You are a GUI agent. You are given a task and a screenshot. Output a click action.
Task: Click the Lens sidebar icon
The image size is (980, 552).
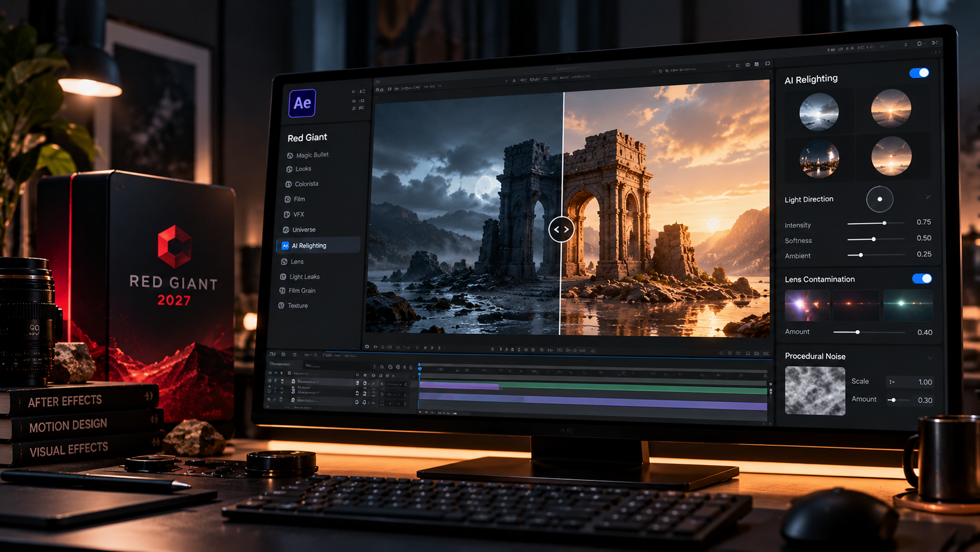click(x=284, y=262)
